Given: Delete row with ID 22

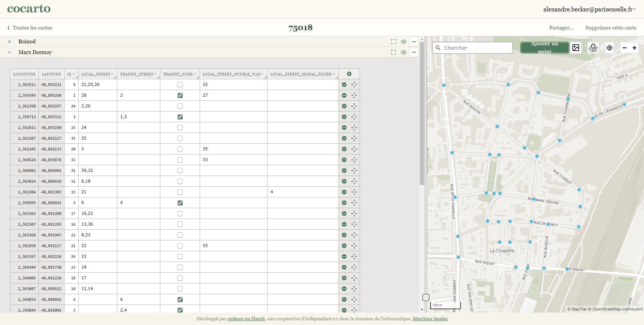Looking at the screenshot, I should pos(344,235).
